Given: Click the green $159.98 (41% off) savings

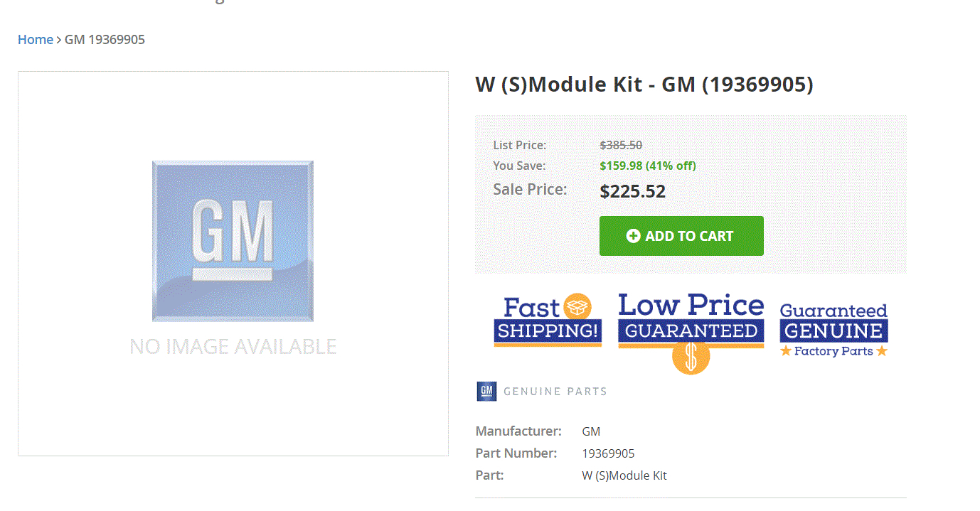Looking at the screenshot, I should (647, 166).
